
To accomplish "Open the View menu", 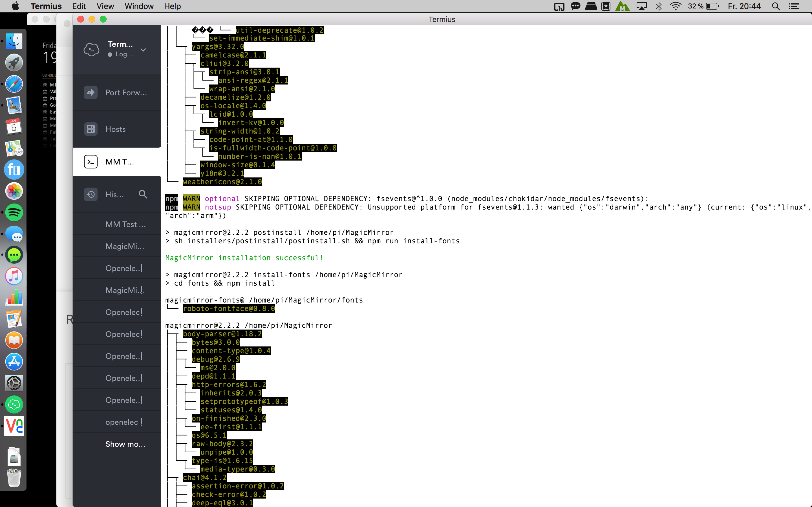I will click(105, 6).
